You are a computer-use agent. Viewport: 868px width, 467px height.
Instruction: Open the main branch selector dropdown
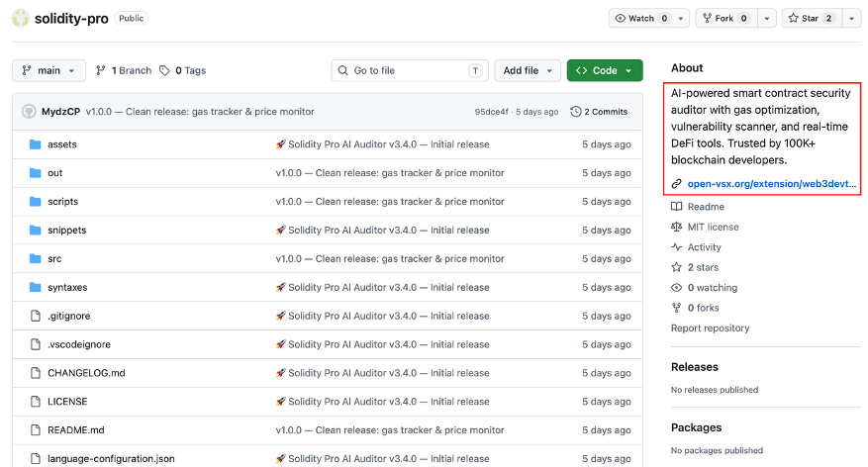[48, 70]
